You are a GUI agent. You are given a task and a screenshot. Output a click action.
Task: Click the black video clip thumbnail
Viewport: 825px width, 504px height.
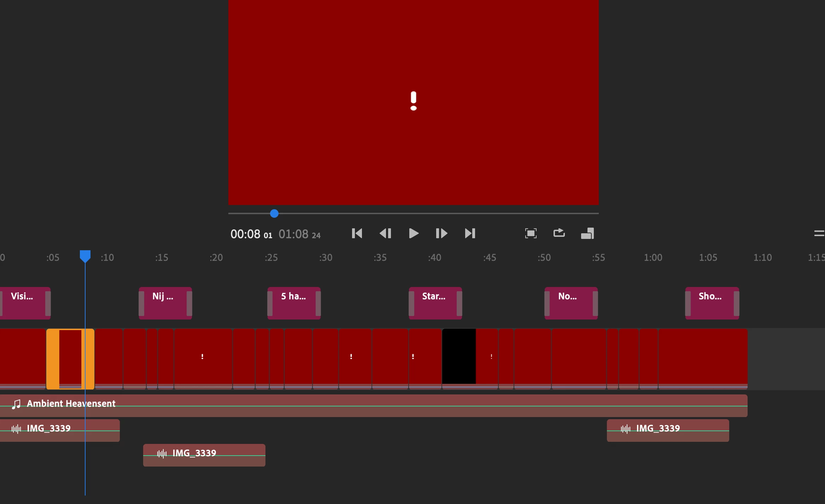[459, 356]
